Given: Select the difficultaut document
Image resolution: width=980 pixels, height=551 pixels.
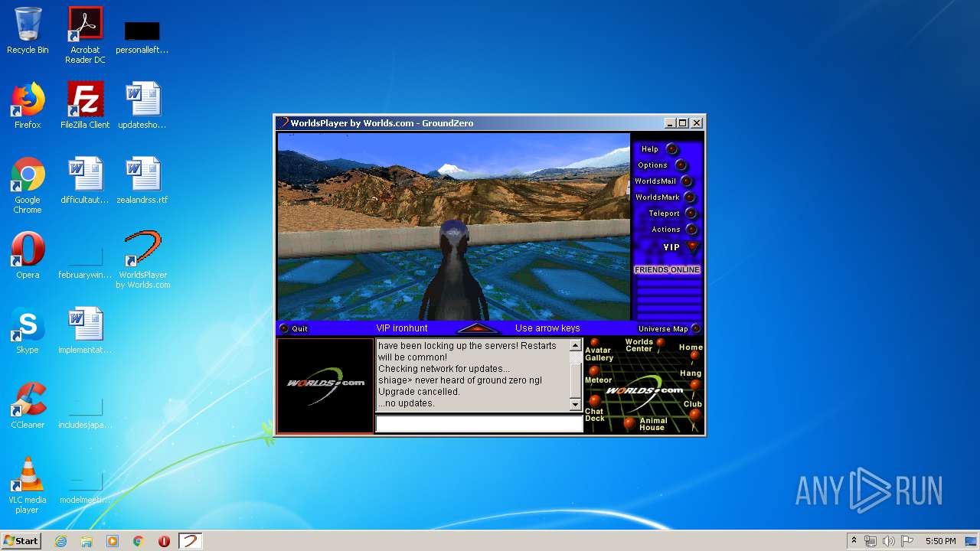Looking at the screenshot, I should click(x=85, y=181).
